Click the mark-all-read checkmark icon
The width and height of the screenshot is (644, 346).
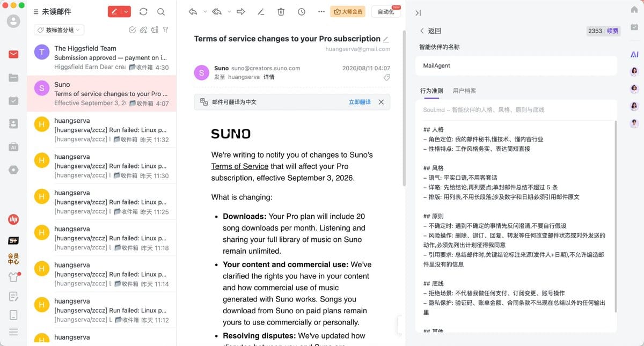pos(133,30)
